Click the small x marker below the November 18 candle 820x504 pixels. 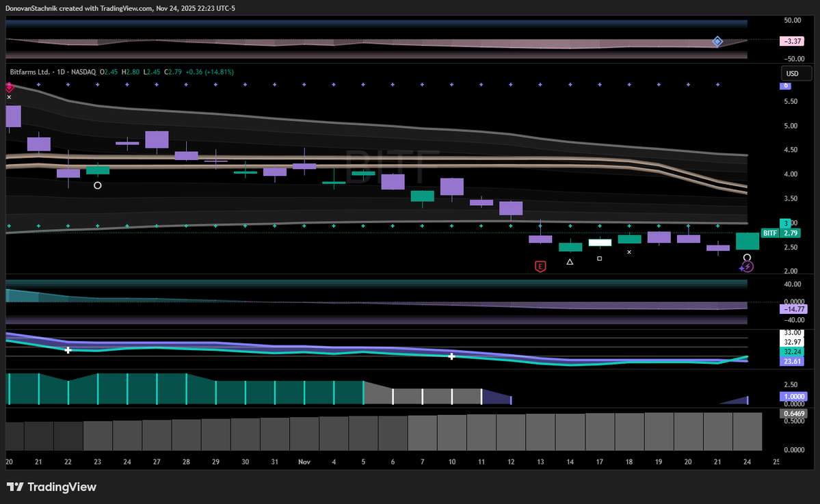click(x=629, y=252)
